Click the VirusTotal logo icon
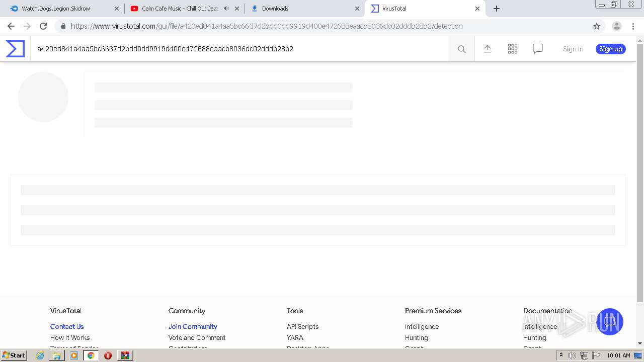Viewport: 644px width, 362px height. [x=15, y=49]
